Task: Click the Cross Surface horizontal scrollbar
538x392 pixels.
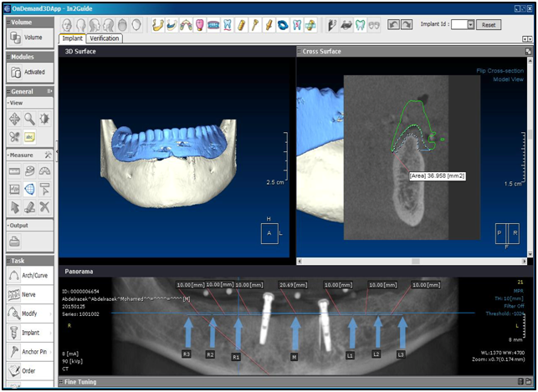Action: pos(412,261)
